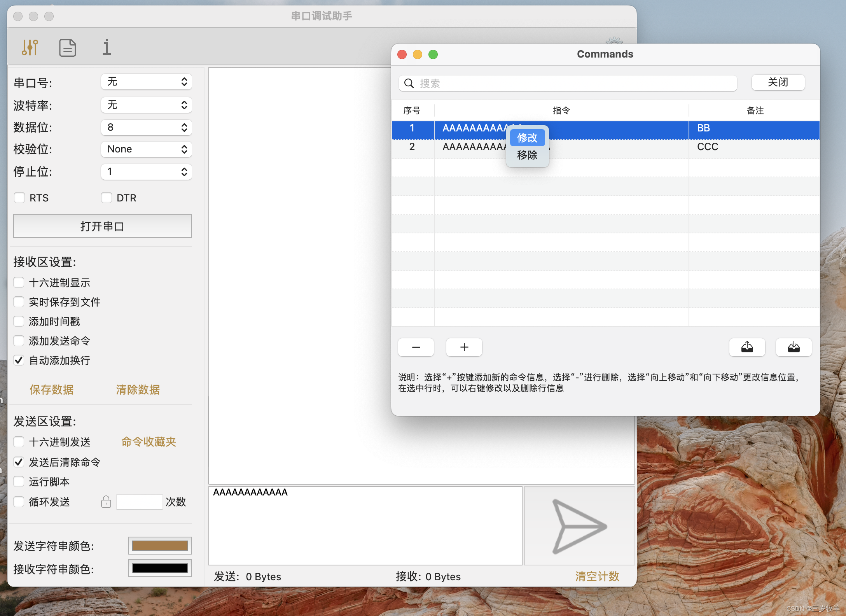This screenshot has width=846, height=616.
Task: Click the export tray upload icon
Action: point(747,347)
